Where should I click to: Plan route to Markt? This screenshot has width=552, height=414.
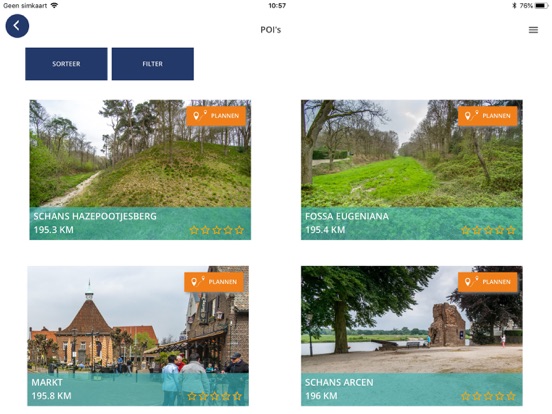[x=214, y=282]
